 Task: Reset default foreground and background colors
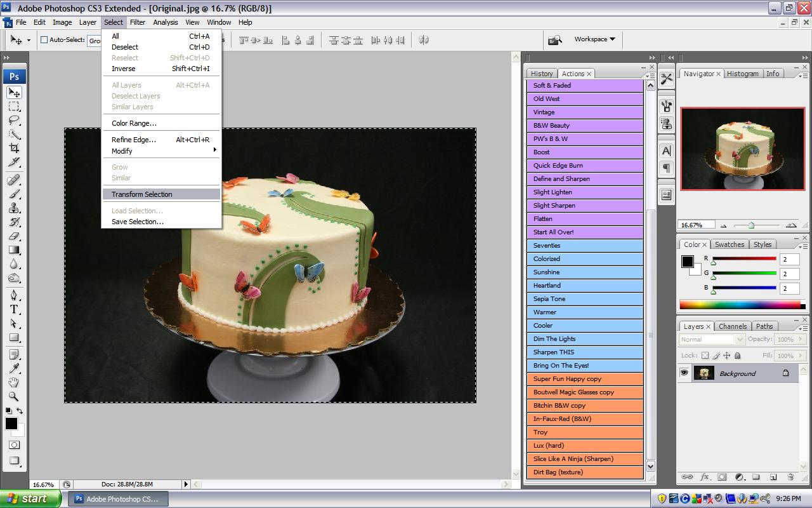point(8,411)
